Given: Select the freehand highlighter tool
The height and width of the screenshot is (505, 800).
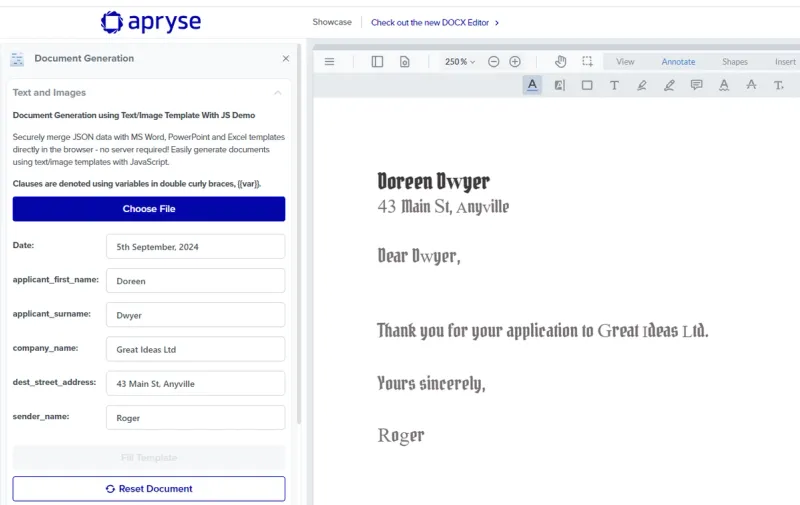Looking at the screenshot, I should click(x=642, y=85).
